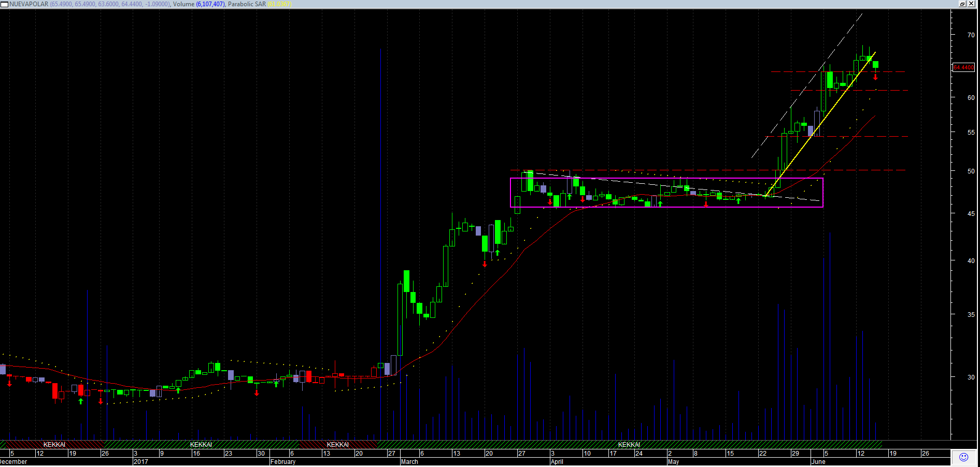This screenshot has width=980, height=467.
Task: Restore down the chart window
Action: (x=962, y=4)
